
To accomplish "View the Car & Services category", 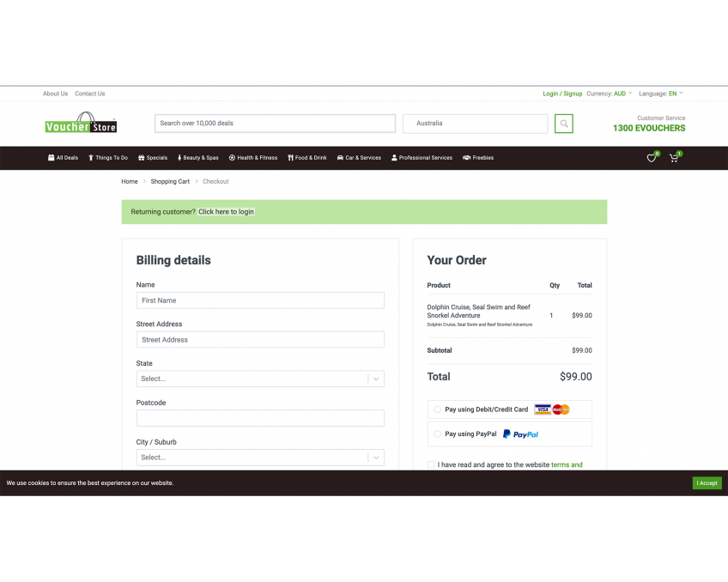I will coord(359,157).
